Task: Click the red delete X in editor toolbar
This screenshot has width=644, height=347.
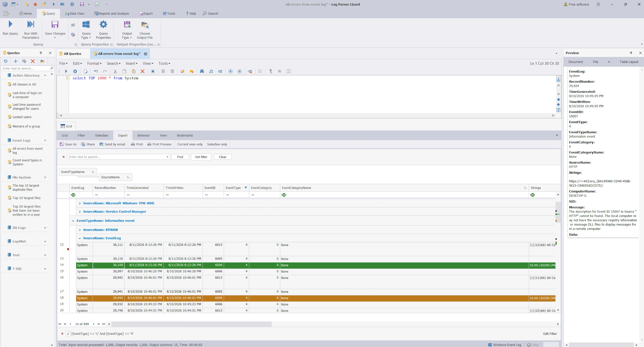Action: click(142, 71)
